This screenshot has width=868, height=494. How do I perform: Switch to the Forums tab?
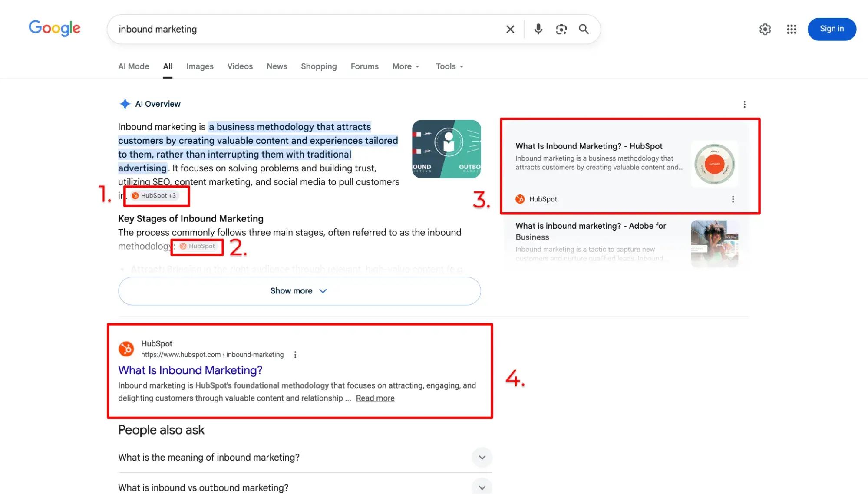[365, 66]
